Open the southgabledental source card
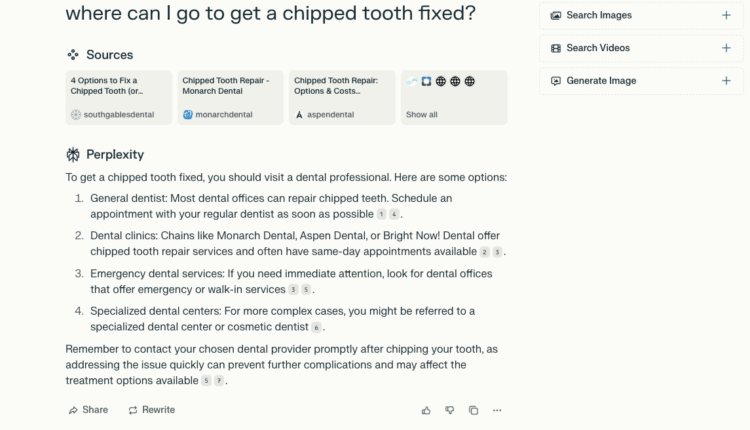Image resolution: width=750 pixels, height=430 pixels. click(119, 98)
